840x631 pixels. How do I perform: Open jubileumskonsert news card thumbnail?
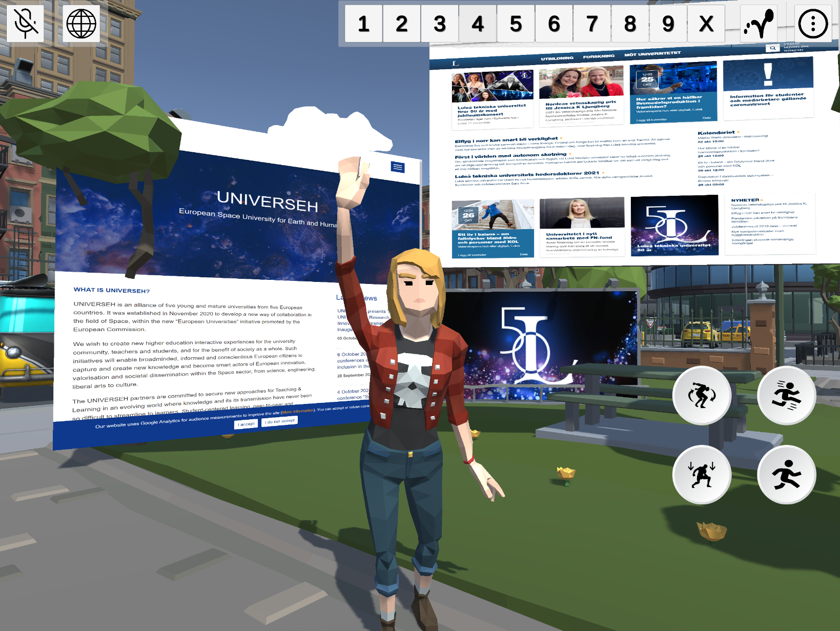tap(493, 86)
